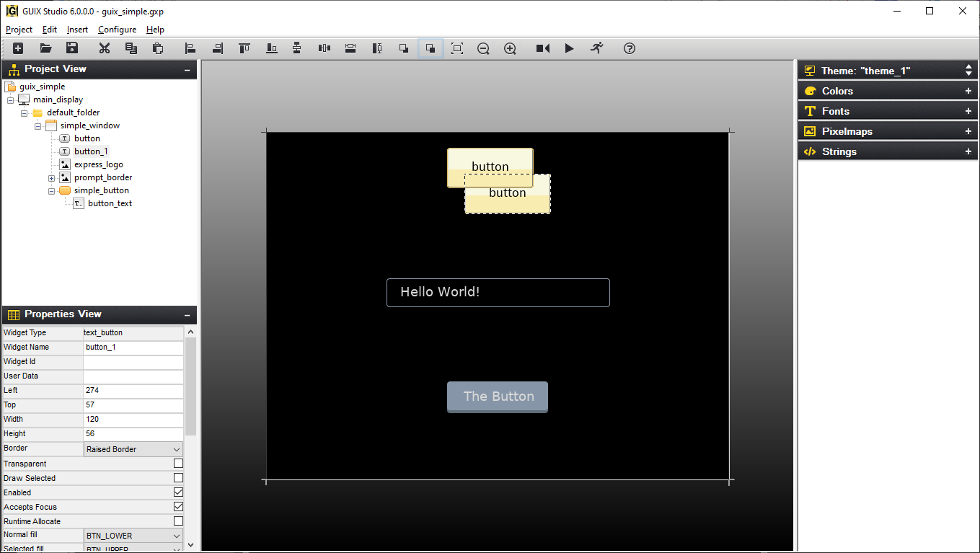Image resolution: width=980 pixels, height=553 pixels.
Task: Click the paste clipboard icon
Action: pyautogui.click(x=158, y=48)
